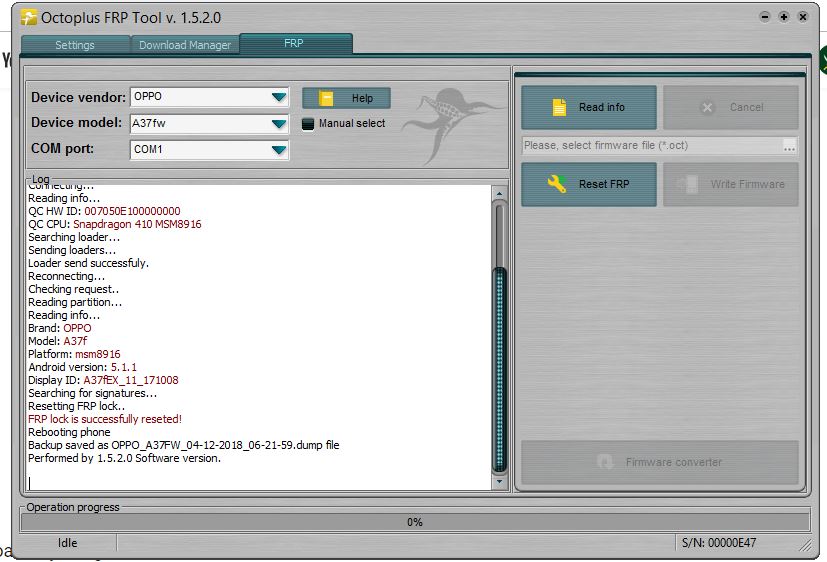
Task: Click 'Searching loader...' log line
Action: click(x=74, y=237)
